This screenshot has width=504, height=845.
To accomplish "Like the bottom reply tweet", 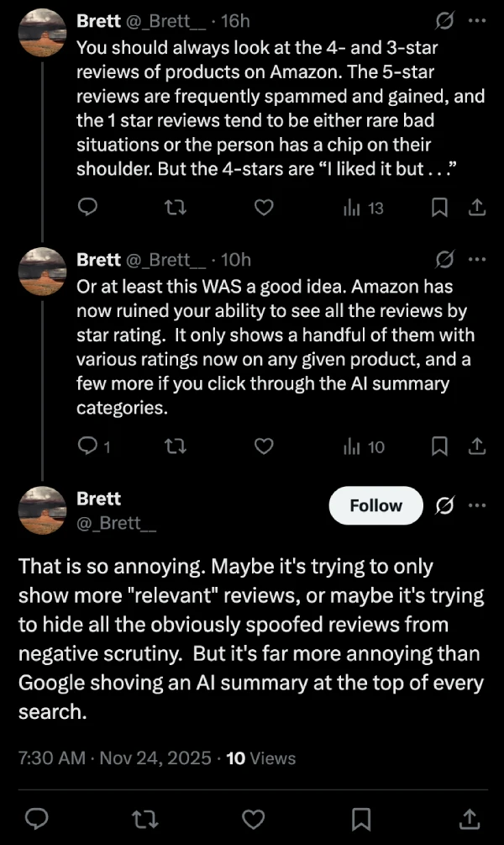I will [x=252, y=818].
